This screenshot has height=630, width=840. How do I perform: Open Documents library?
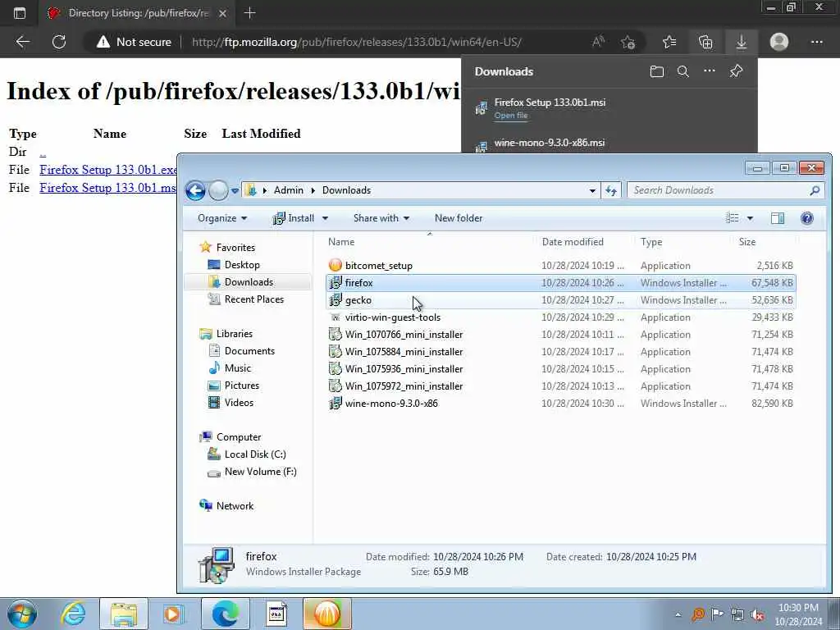pos(249,351)
